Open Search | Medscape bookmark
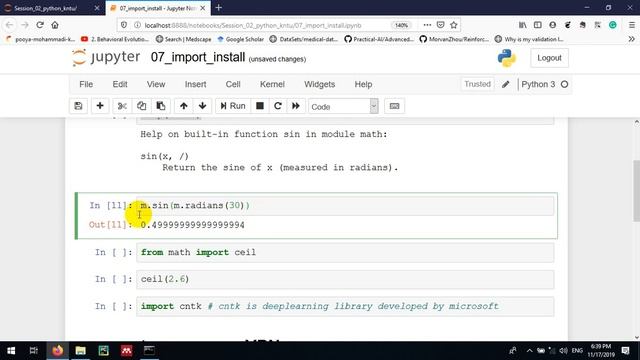This screenshot has width=640, height=360. click(184, 39)
